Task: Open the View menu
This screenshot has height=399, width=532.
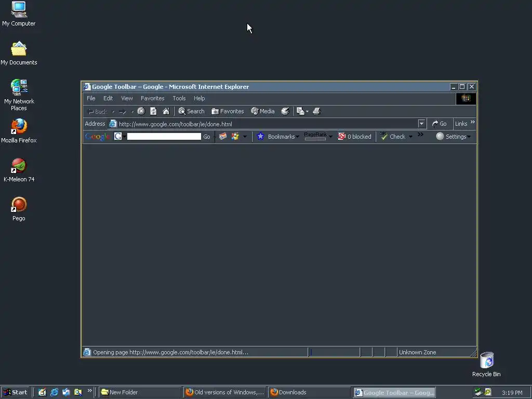Action: point(127,98)
